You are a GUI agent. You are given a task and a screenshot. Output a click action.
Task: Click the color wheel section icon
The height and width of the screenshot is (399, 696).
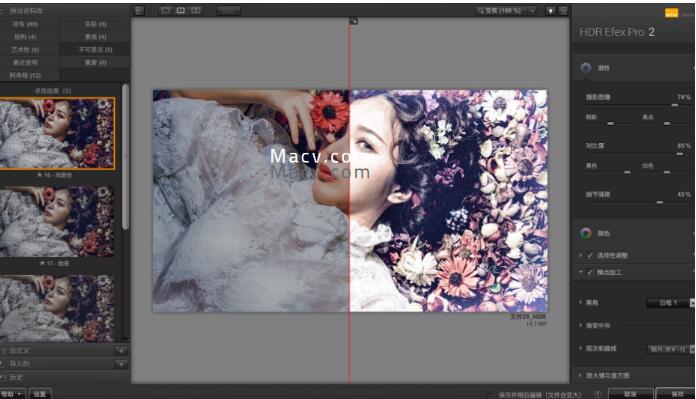586,233
